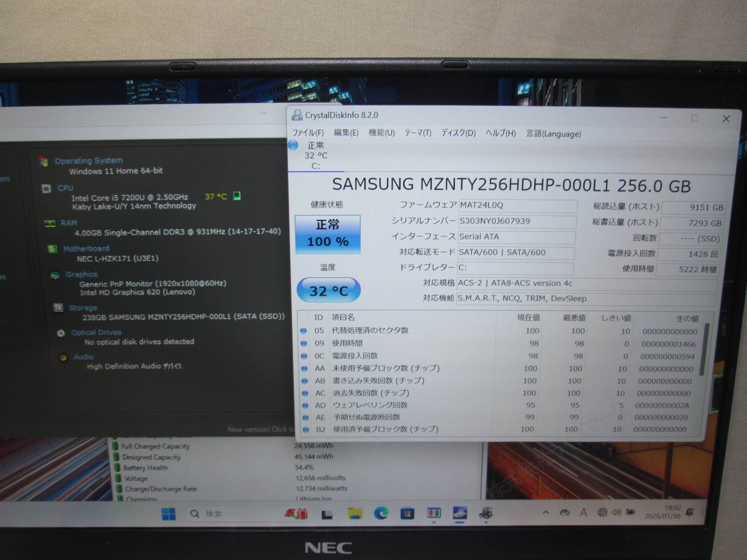This screenshot has height=560, width=747.
Task: Click the SMART table vertical scrollbar
Action: tap(704, 350)
